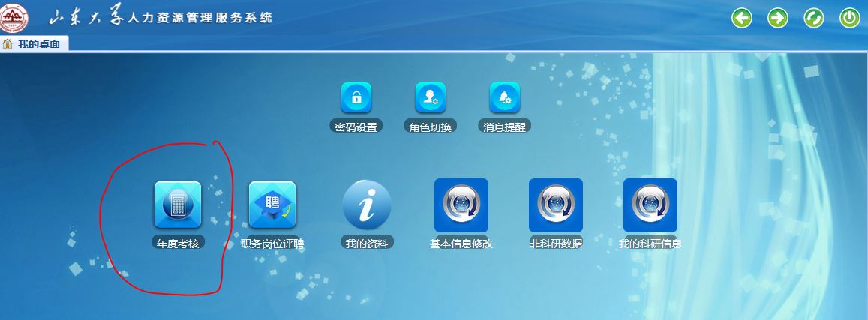Open the 年度考核 calculator icon
The height and width of the screenshot is (320, 868).
click(178, 205)
